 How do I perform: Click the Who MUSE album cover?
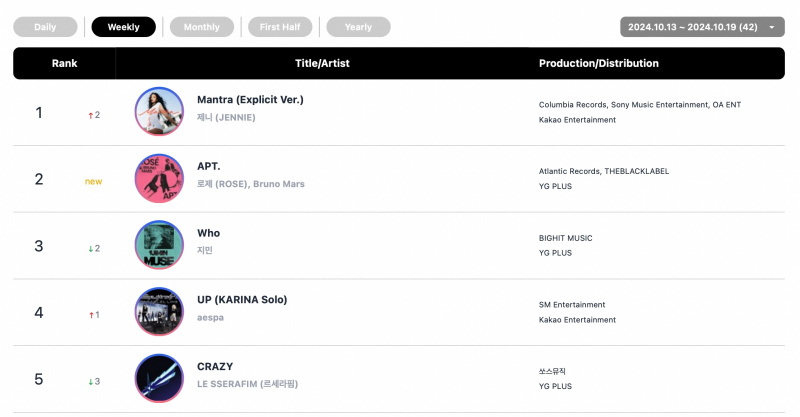tap(159, 245)
